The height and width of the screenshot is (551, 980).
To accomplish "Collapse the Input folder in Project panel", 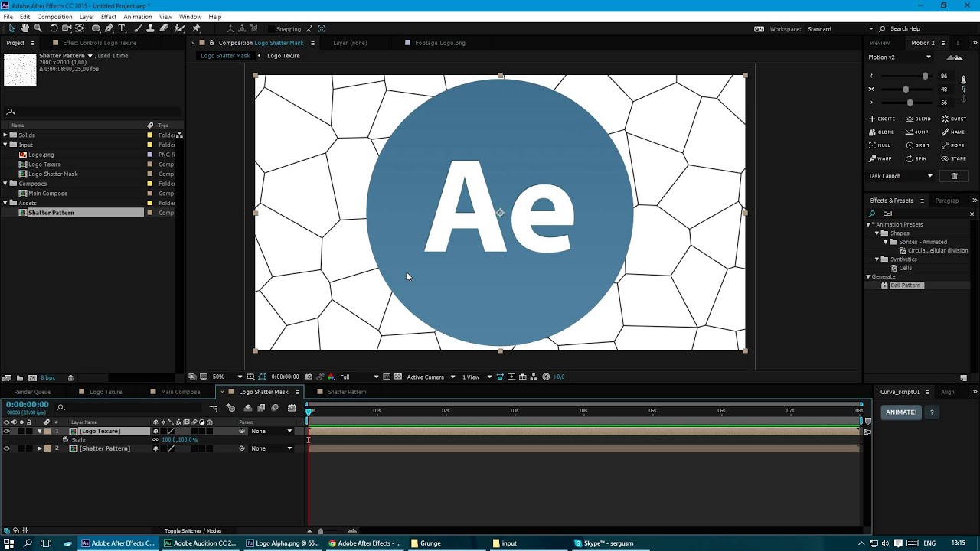I will coord(5,145).
